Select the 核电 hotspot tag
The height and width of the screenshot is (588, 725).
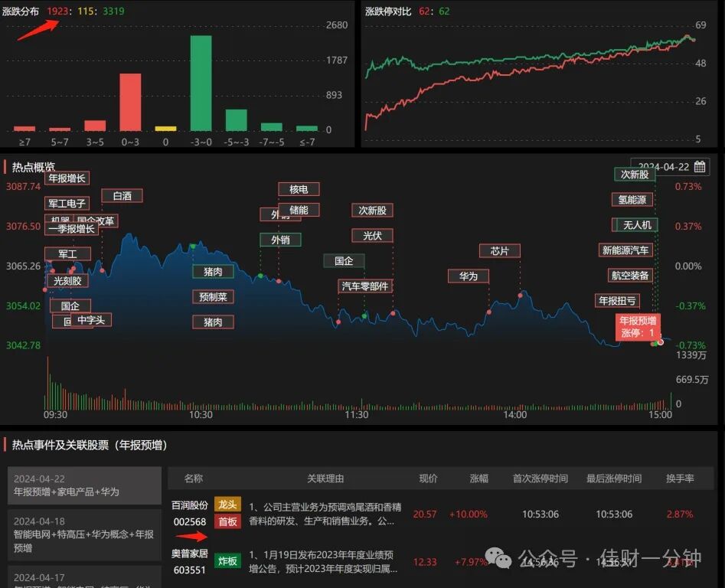tap(299, 189)
